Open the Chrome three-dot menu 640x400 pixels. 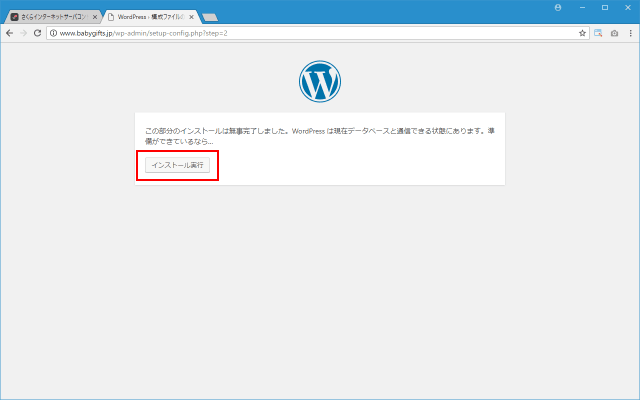pyautogui.click(x=631, y=33)
